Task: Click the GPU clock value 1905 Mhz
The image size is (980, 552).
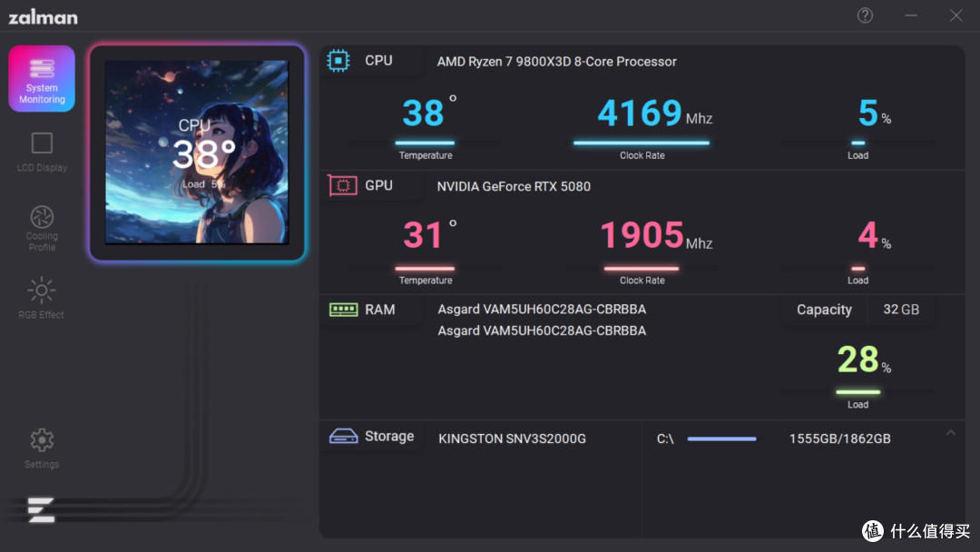Action: point(656,236)
